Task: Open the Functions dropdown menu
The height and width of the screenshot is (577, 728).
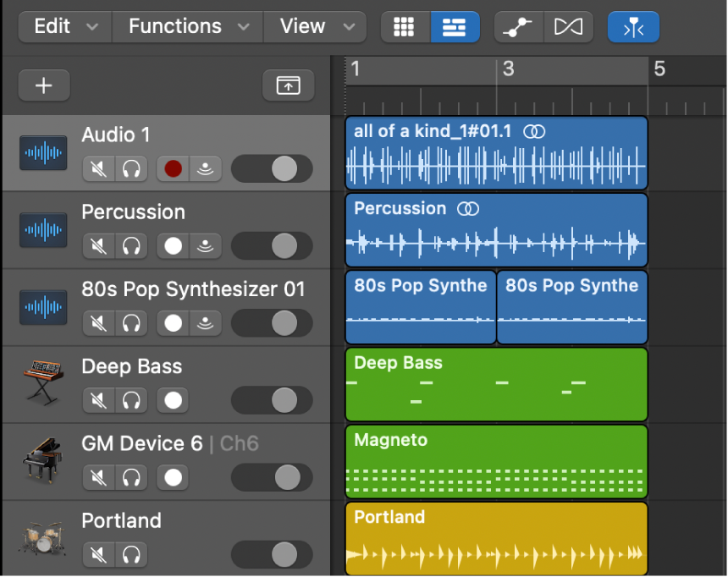Action: [x=187, y=26]
